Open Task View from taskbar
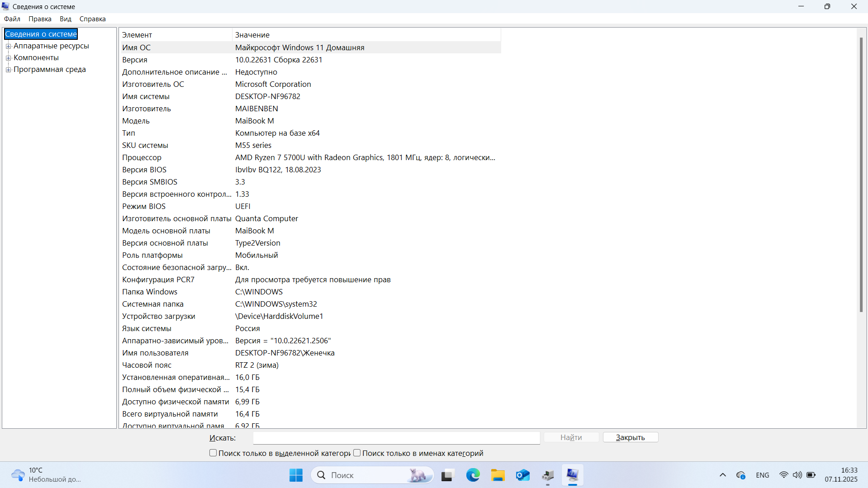The image size is (868, 488). coord(447,475)
